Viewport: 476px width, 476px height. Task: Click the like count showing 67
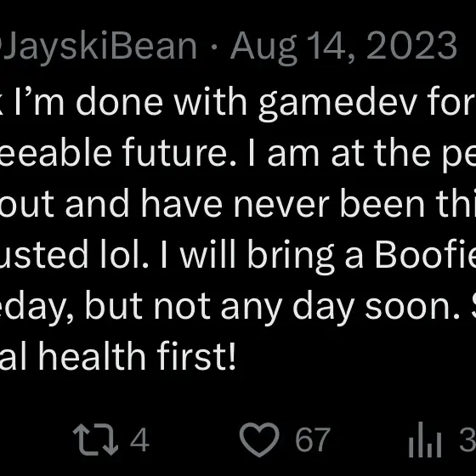(x=313, y=439)
